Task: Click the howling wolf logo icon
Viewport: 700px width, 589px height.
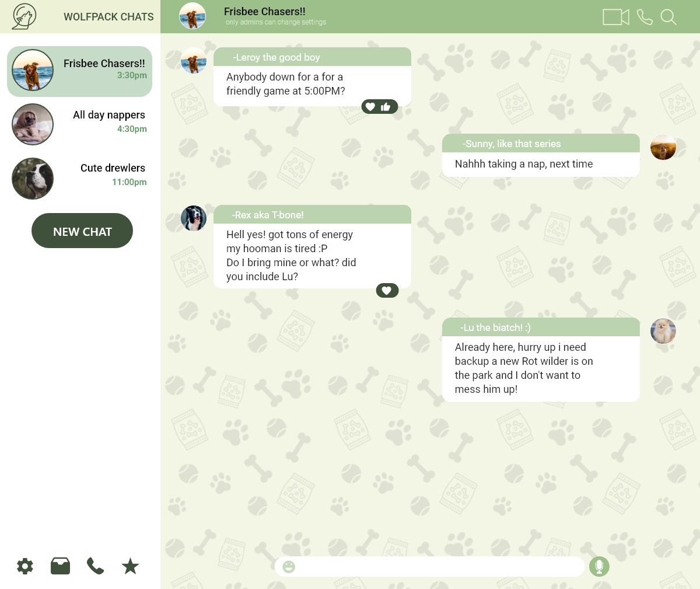Action: pyautogui.click(x=24, y=16)
